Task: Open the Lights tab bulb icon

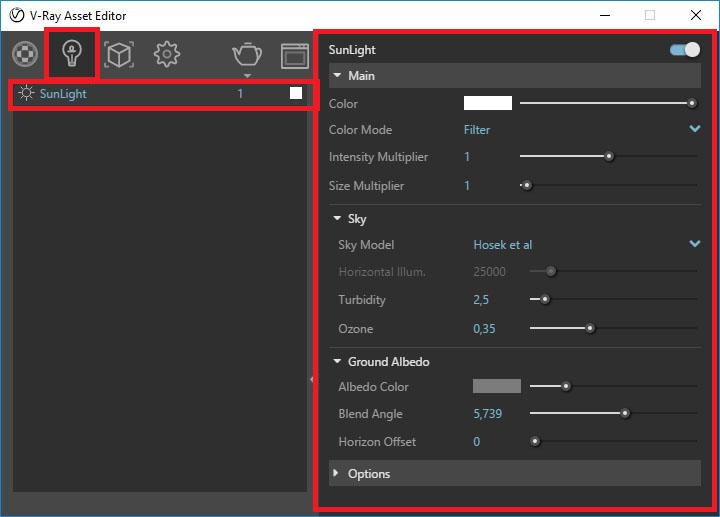Action: pyautogui.click(x=72, y=53)
